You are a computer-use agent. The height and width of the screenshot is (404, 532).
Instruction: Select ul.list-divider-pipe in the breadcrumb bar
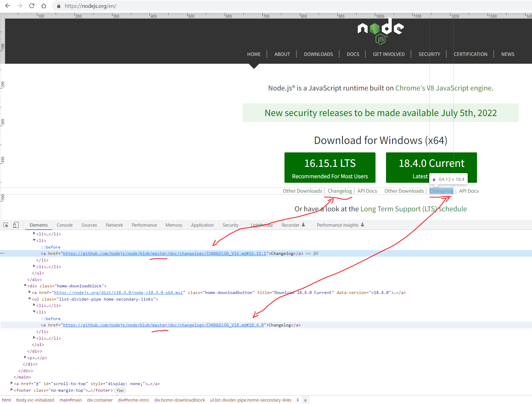click(251, 400)
